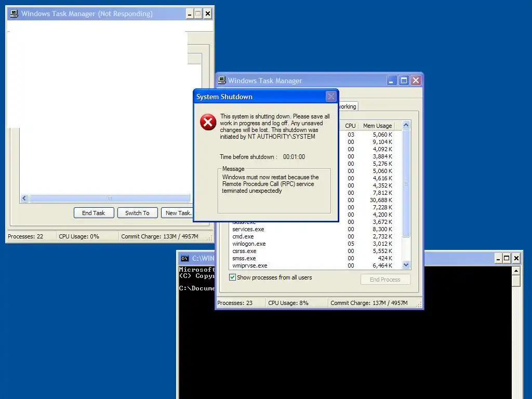Image resolution: width=532 pixels, height=399 pixels.
Task: Uncheck Show processes from all users
Action: tap(232, 277)
